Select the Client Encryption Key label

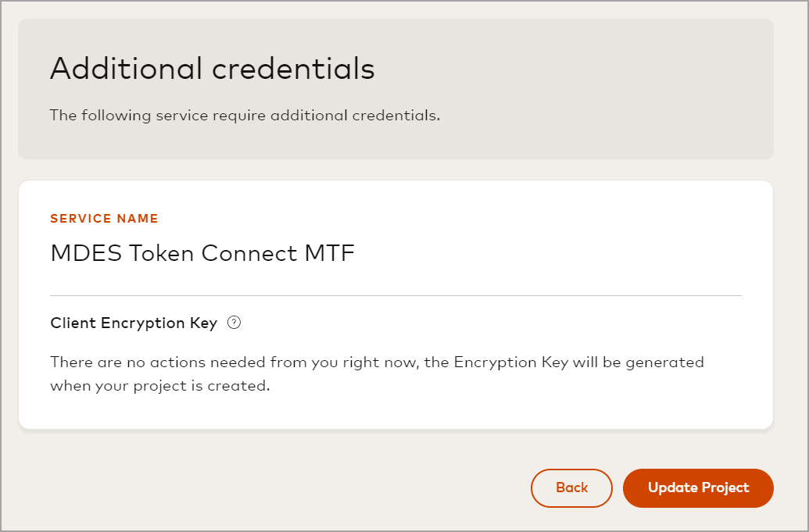(132, 323)
